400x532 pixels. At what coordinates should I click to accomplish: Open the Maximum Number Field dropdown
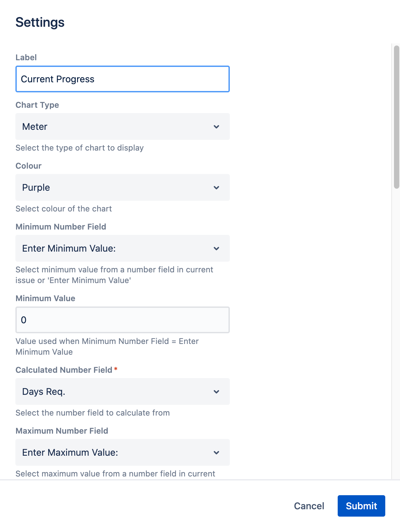coord(122,452)
